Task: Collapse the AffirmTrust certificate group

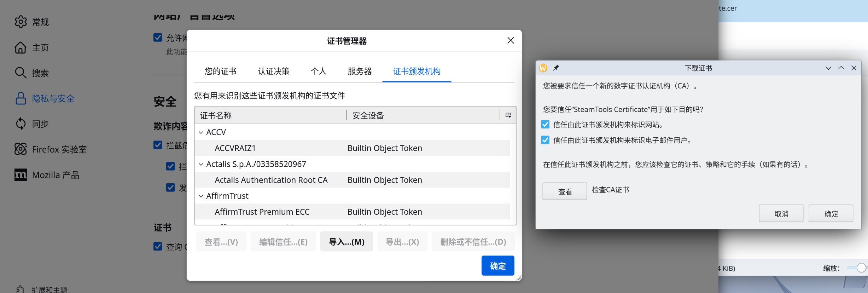Action: point(201,196)
